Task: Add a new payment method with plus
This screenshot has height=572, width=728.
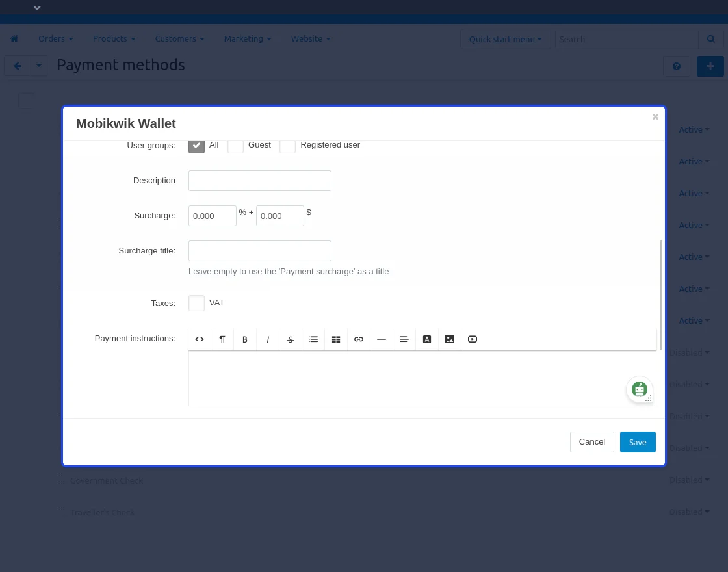Action: point(710,66)
